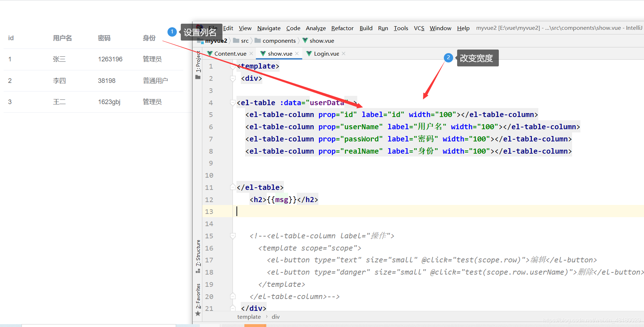
Task: Open the Run menu
Action: (383, 28)
